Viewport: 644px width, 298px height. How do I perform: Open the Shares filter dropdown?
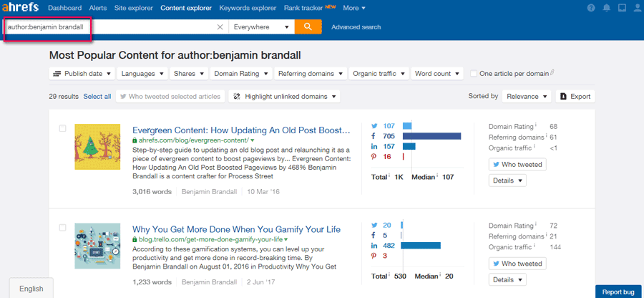pos(189,74)
